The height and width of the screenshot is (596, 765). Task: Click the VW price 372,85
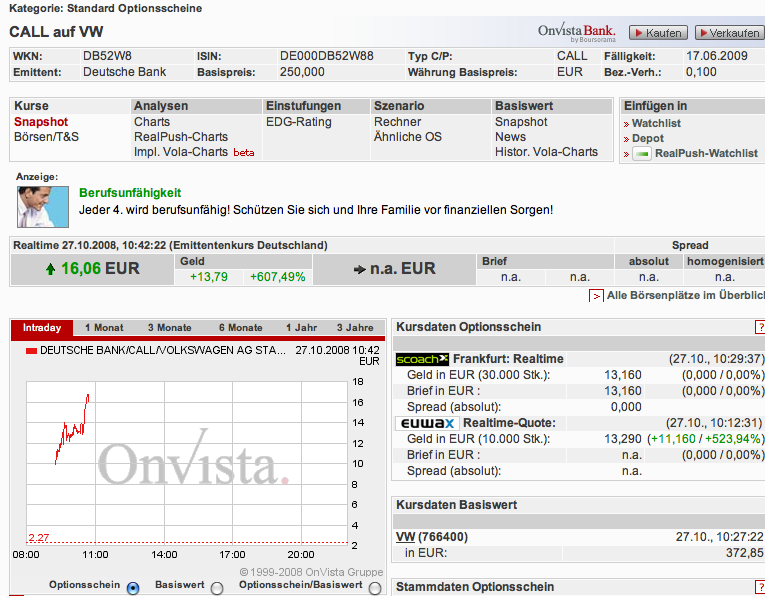click(x=744, y=553)
